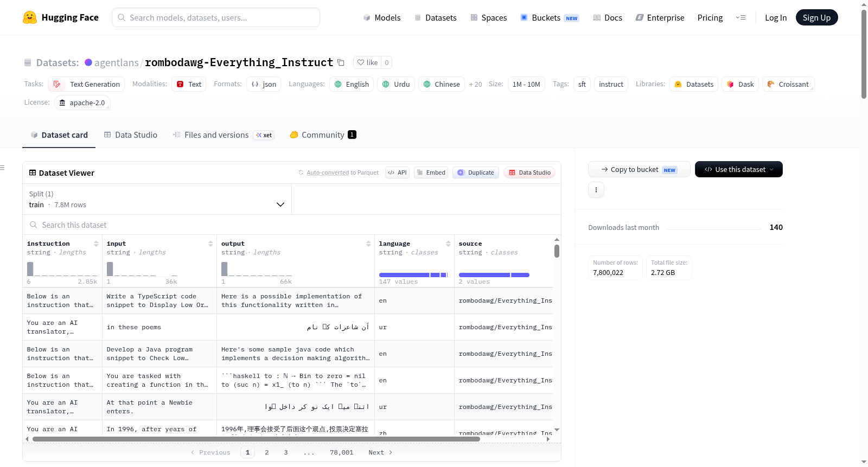Viewport: 868px width, 467px height.
Task: Go to page 3 of the dataset
Action: (x=286, y=452)
